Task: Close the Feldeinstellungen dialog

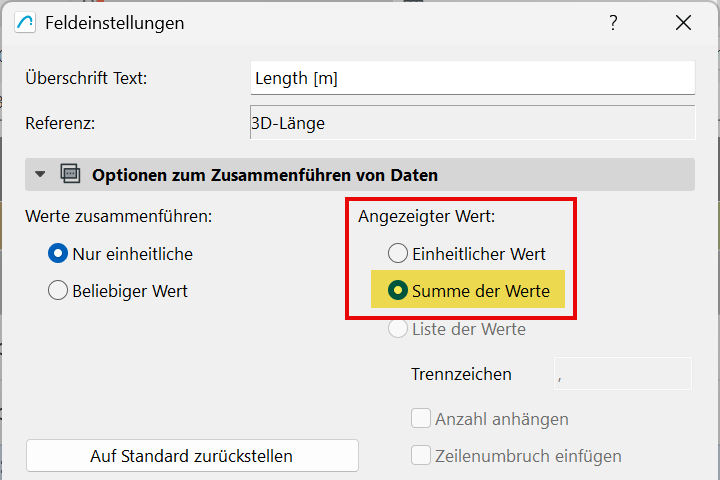Action: [684, 22]
